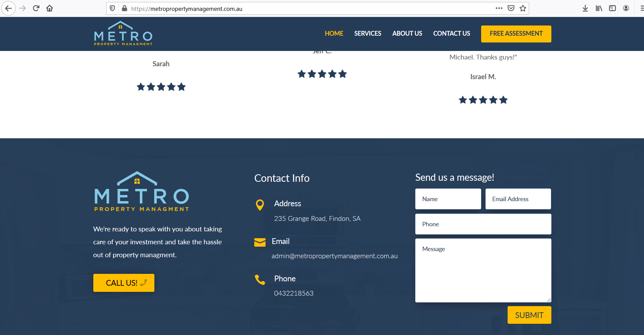The height and width of the screenshot is (335, 644).
Task: Click the 'We're ready to speak' paragraph
Action: coord(157,242)
